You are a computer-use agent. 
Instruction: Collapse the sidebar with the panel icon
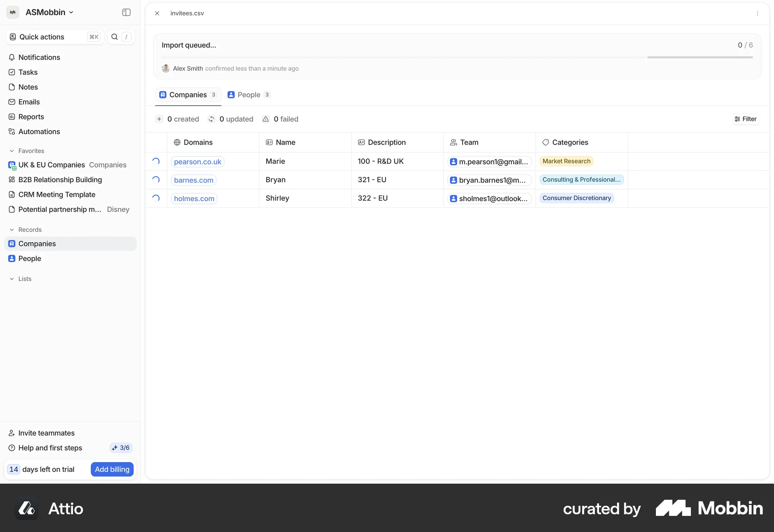[126, 12]
